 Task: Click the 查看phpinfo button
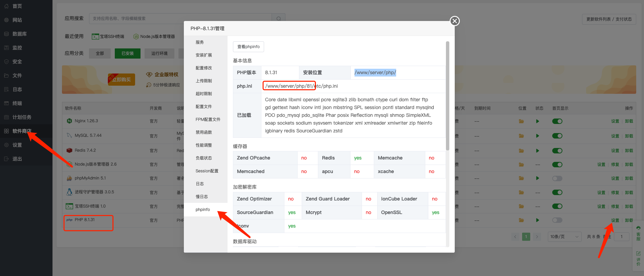click(x=249, y=47)
